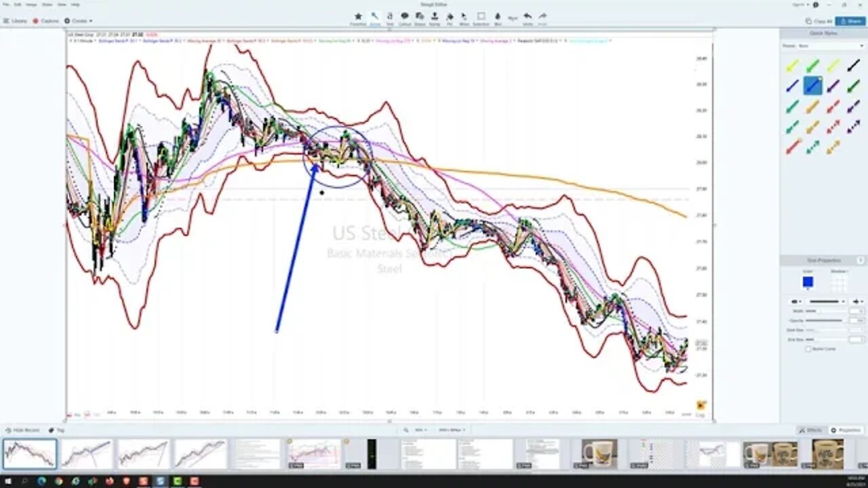
Task: Pick the solid red arrow in last row
Action: pos(792,146)
